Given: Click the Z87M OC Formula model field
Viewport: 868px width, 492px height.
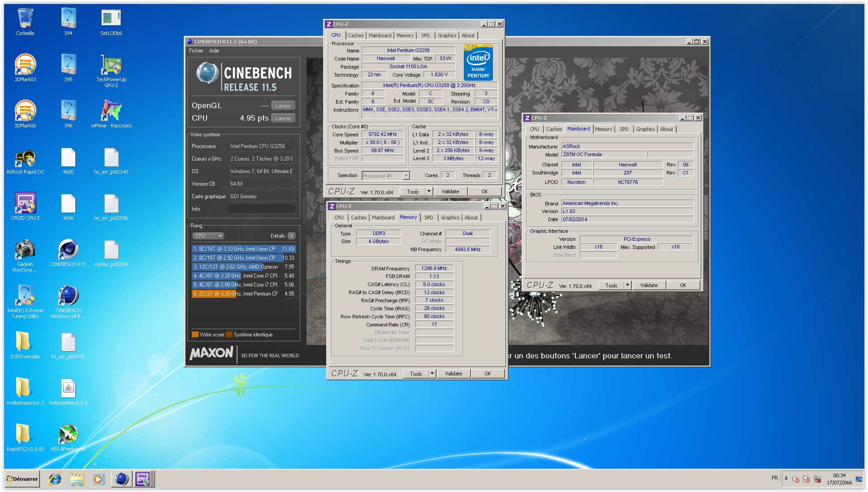Looking at the screenshot, I should coord(603,154).
